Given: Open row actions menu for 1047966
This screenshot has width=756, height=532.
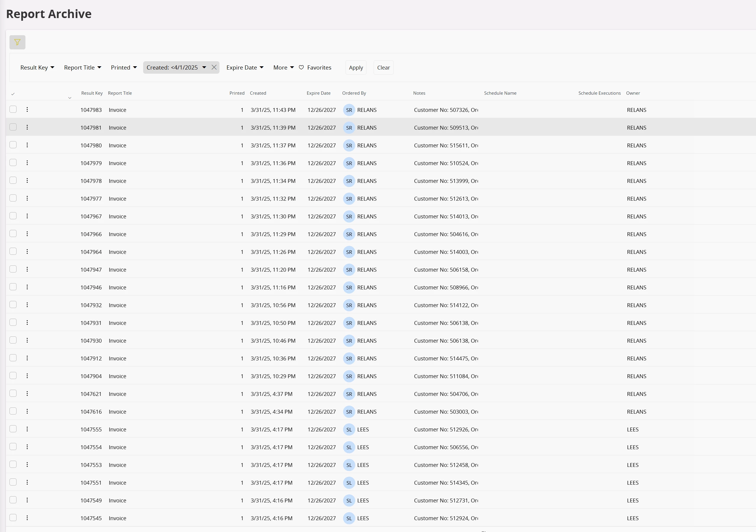Looking at the screenshot, I should (27, 234).
